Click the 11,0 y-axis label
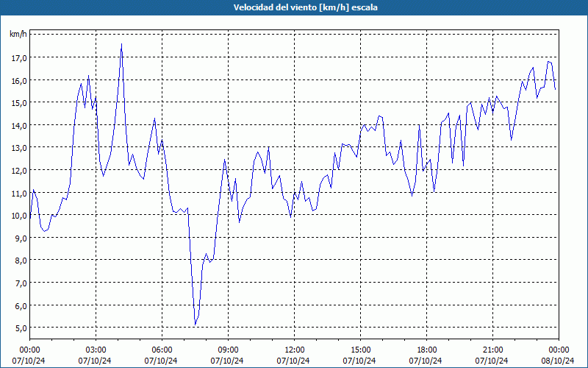 (20, 193)
